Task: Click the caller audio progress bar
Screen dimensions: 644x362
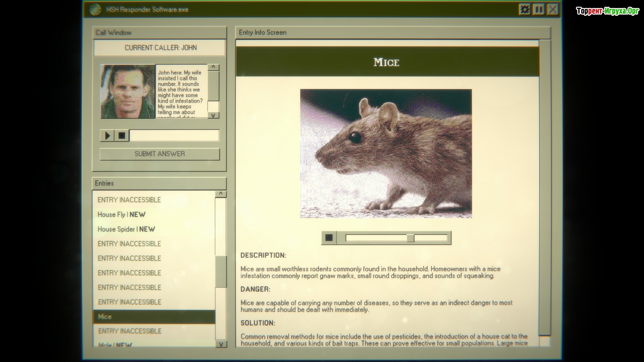Action: [174, 136]
